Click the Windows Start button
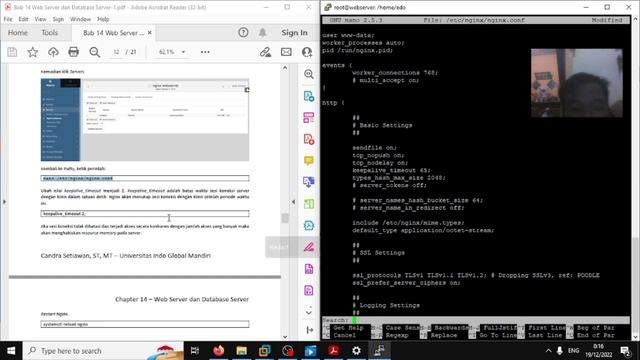Viewport: 640px width, 360px height. tap(11, 351)
